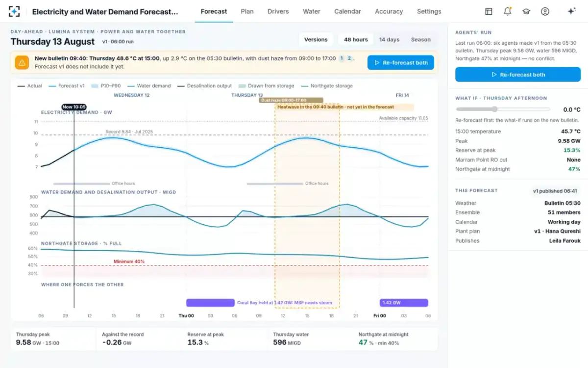Click the Reserve at peak 15.3 % card
Screen dimensions: 588x368
point(224,339)
